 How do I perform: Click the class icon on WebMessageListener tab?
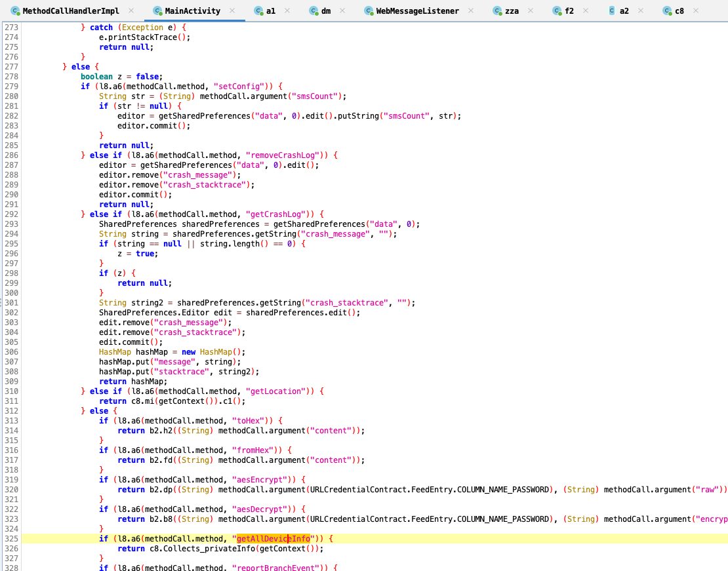pyautogui.click(x=369, y=10)
